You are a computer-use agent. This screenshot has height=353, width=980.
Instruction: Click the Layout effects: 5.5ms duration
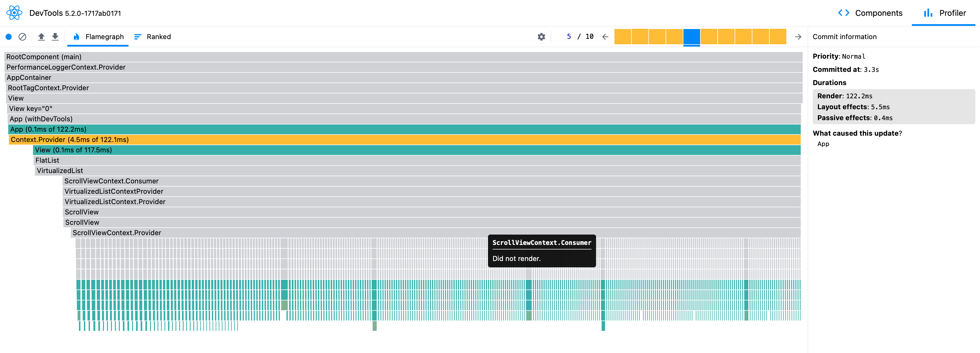click(853, 107)
